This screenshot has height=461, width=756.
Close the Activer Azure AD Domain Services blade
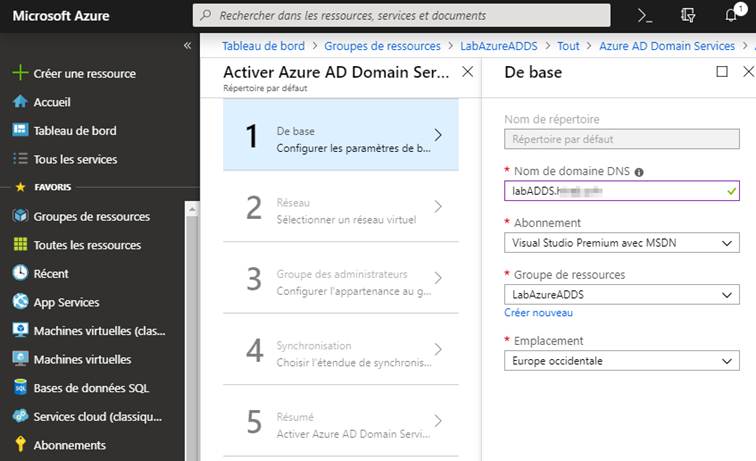click(x=467, y=72)
